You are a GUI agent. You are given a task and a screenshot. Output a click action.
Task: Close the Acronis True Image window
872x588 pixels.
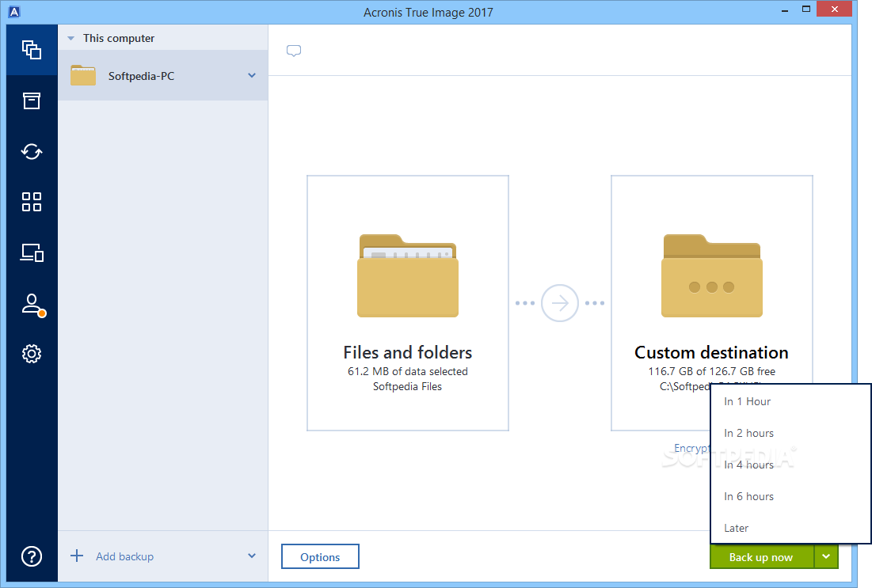[834, 9]
